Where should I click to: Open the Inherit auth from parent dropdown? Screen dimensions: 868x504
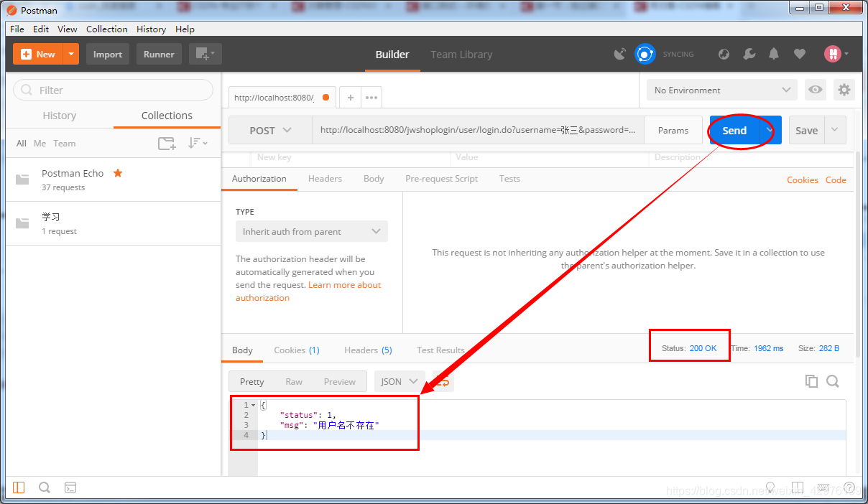point(311,231)
